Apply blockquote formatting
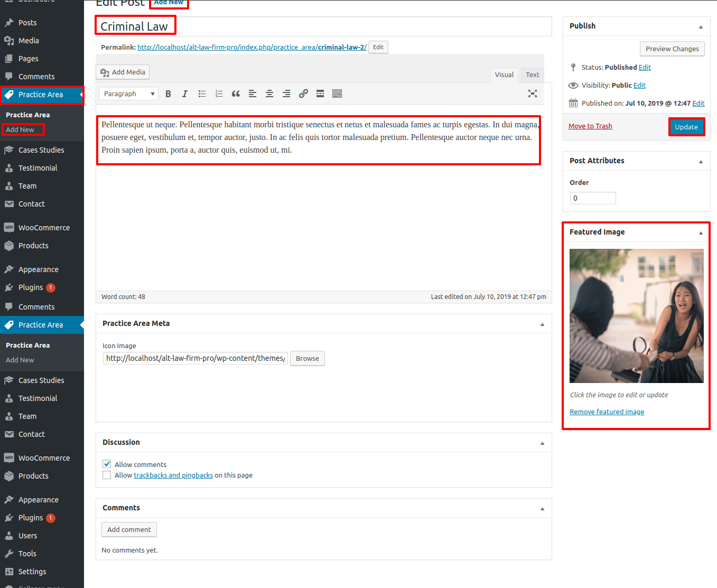The image size is (717, 588). pyautogui.click(x=236, y=94)
